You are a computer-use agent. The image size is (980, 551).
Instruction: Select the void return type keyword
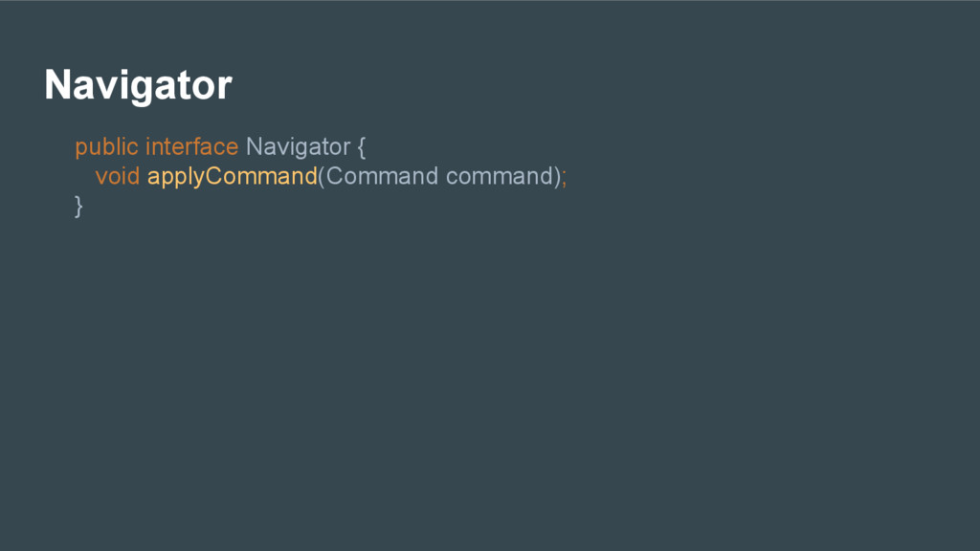pyautogui.click(x=118, y=176)
